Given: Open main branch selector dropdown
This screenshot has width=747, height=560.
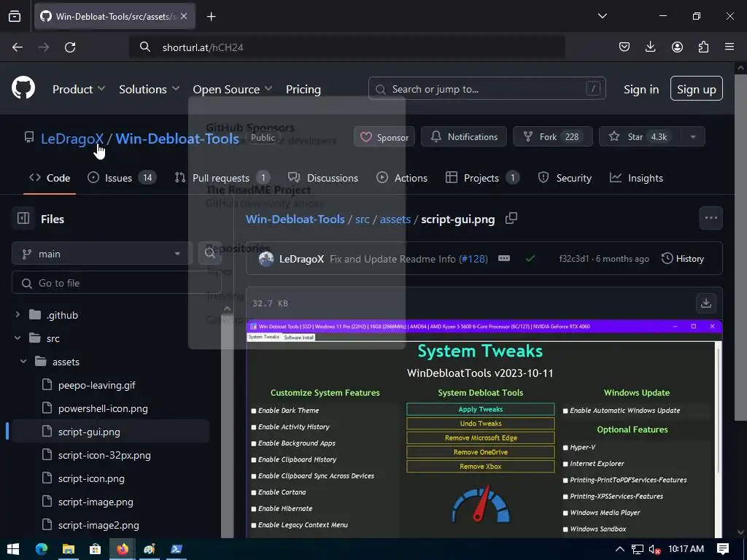Looking at the screenshot, I should (x=101, y=253).
